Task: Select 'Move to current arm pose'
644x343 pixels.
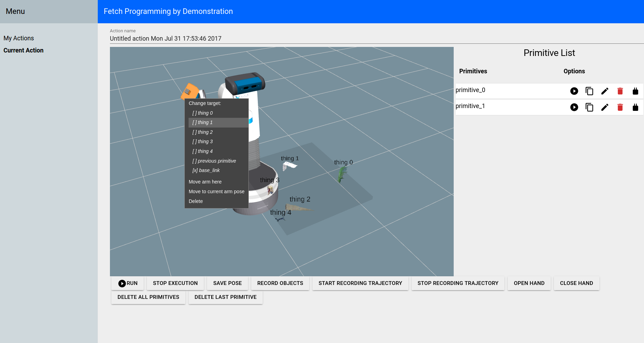Action: click(x=216, y=191)
